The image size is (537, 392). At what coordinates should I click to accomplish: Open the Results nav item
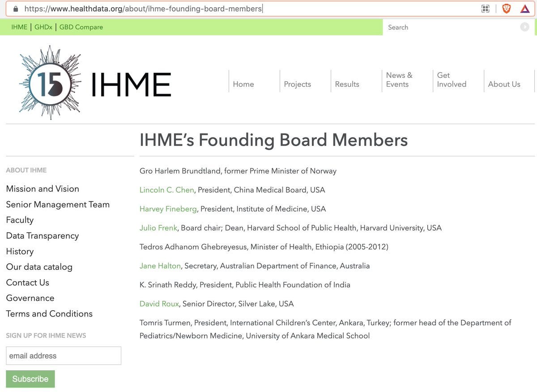(x=347, y=84)
